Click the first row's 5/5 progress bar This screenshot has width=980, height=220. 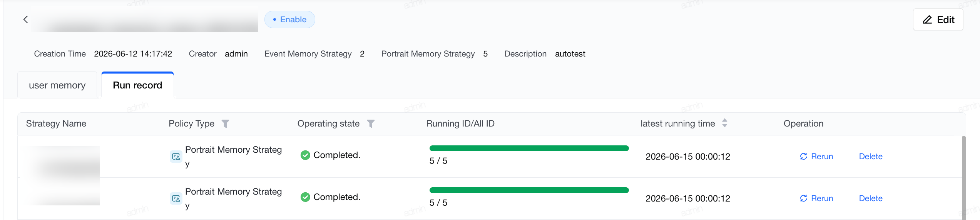(x=529, y=148)
